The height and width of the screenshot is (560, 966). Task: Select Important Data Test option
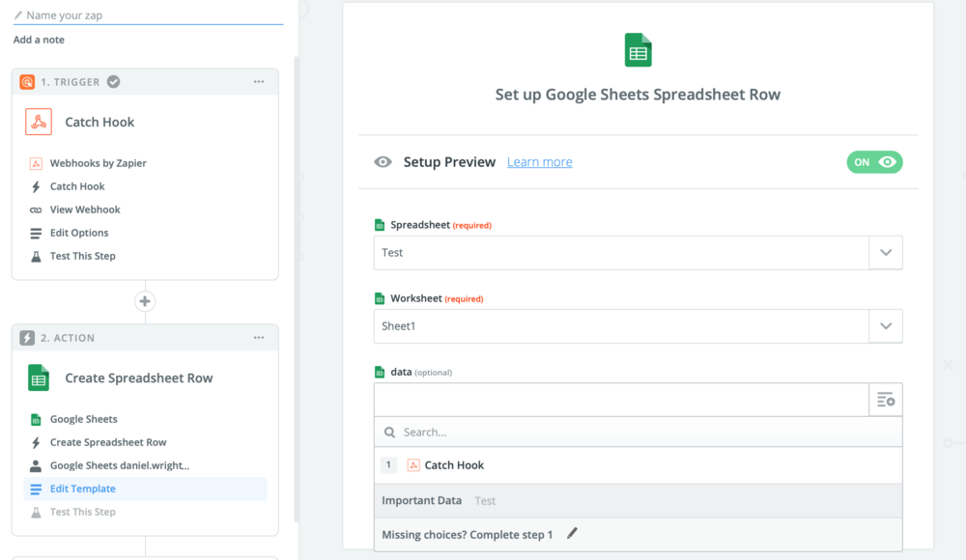tap(639, 501)
